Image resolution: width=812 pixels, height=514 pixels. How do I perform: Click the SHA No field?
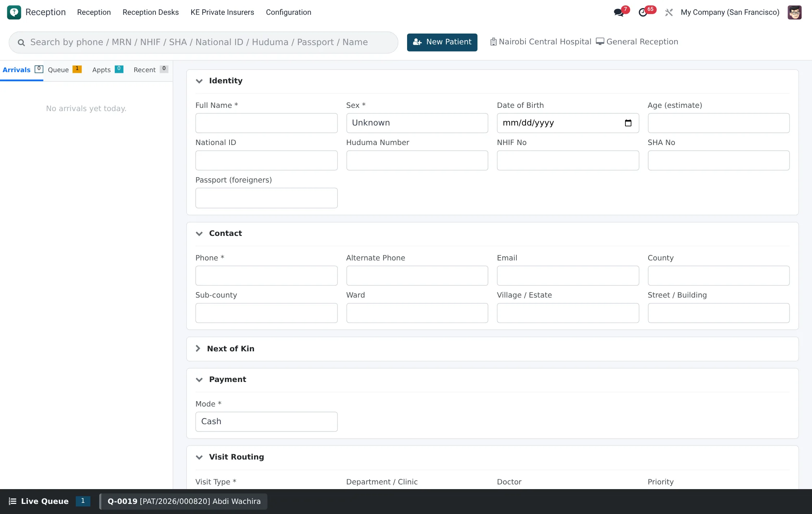[719, 161]
